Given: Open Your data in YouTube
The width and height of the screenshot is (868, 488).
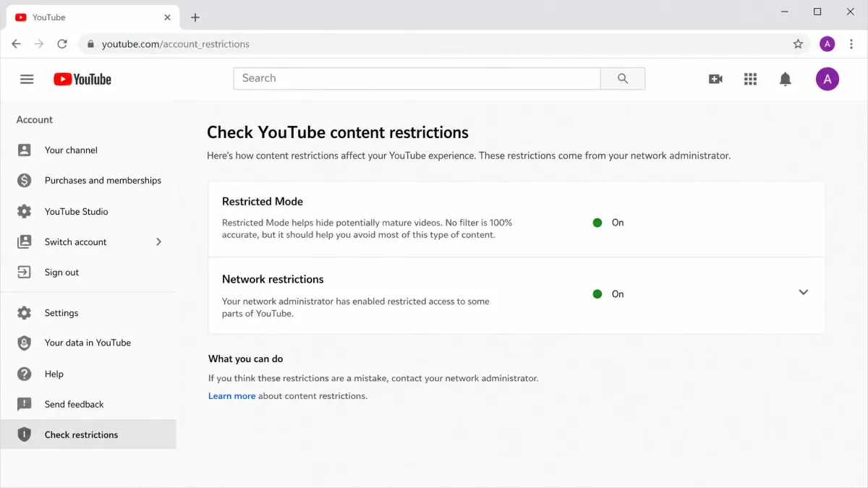Looking at the screenshot, I should (88, 343).
